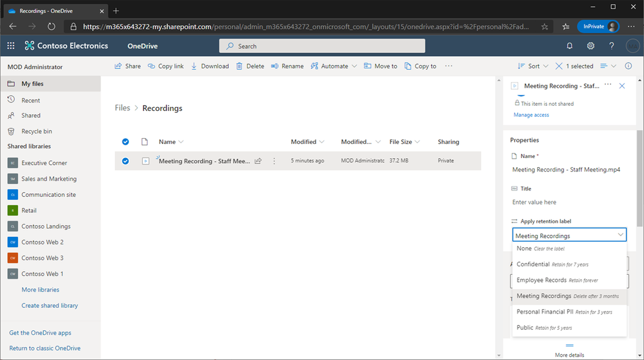Screen dimensions: 644x360
Task: Click the Move to command
Action: pyautogui.click(x=381, y=66)
